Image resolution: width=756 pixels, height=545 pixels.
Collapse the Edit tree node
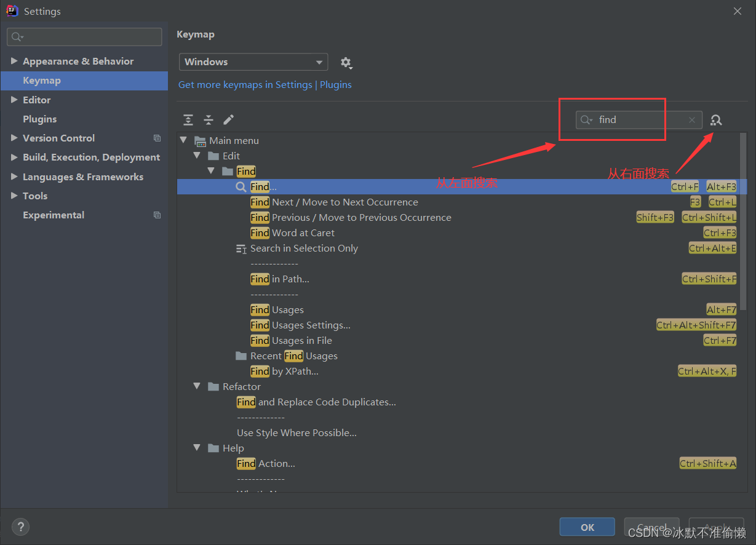coord(197,156)
